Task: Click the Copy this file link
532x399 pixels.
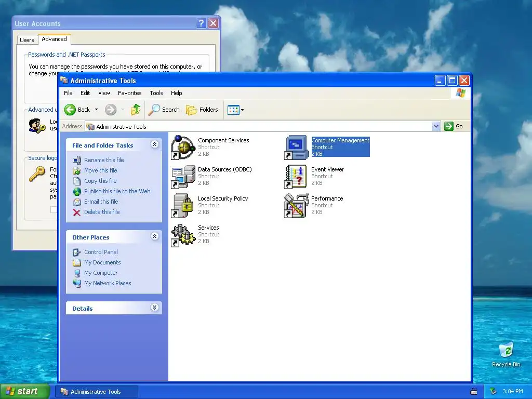Action: coord(100,181)
